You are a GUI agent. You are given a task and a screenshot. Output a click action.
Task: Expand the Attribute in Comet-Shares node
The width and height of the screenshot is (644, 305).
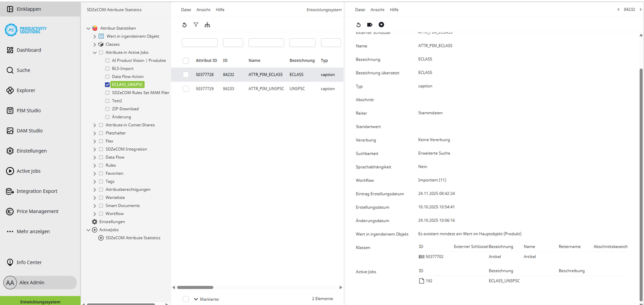tap(95, 125)
